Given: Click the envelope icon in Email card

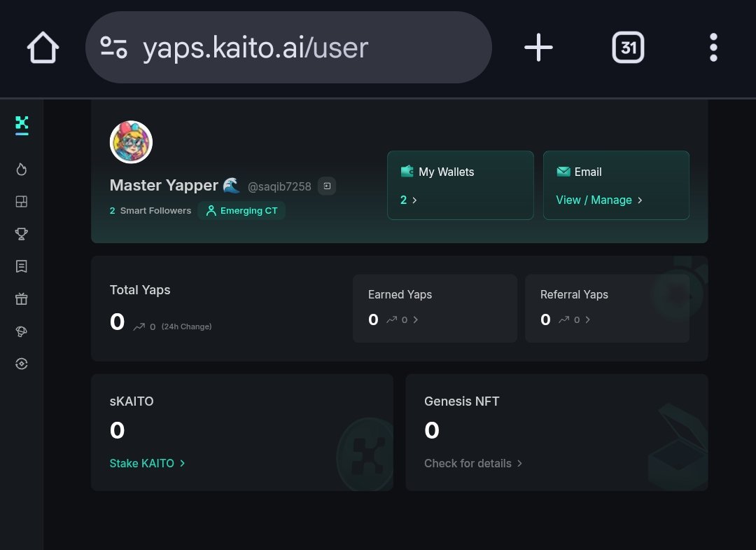Looking at the screenshot, I should 563,171.
